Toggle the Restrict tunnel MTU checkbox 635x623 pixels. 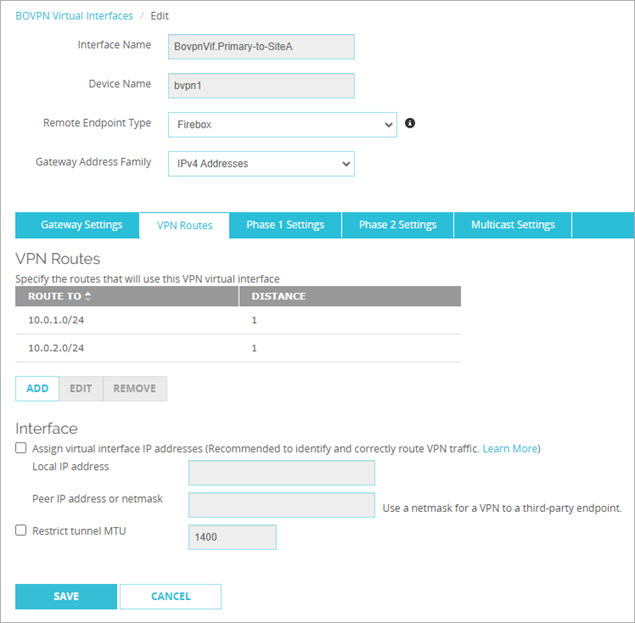[x=21, y=530]
